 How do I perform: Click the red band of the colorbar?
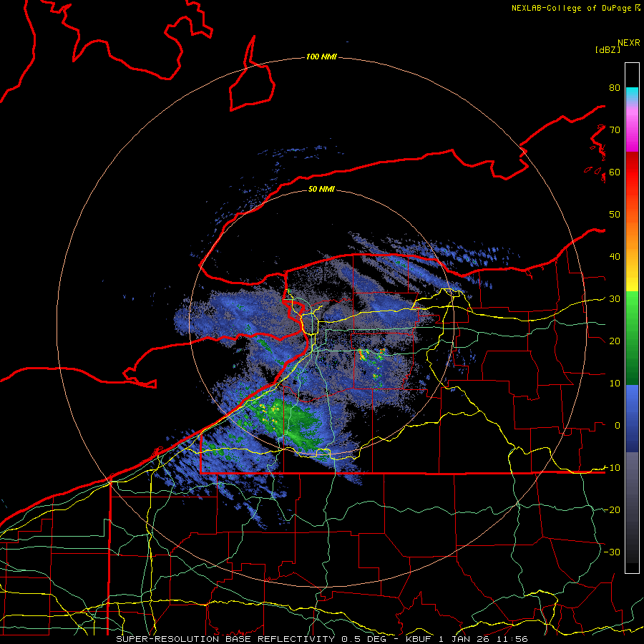632,172
